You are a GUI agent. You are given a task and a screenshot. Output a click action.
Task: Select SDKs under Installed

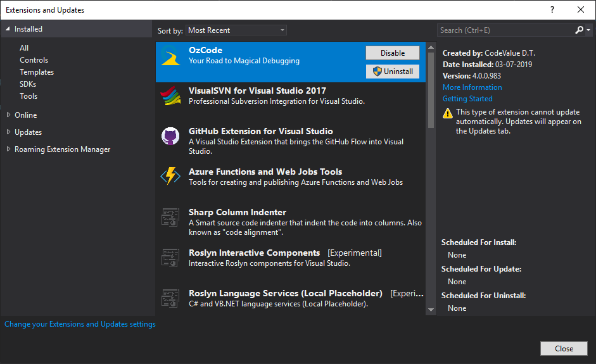pyautogui.click(x=28, y=84)
